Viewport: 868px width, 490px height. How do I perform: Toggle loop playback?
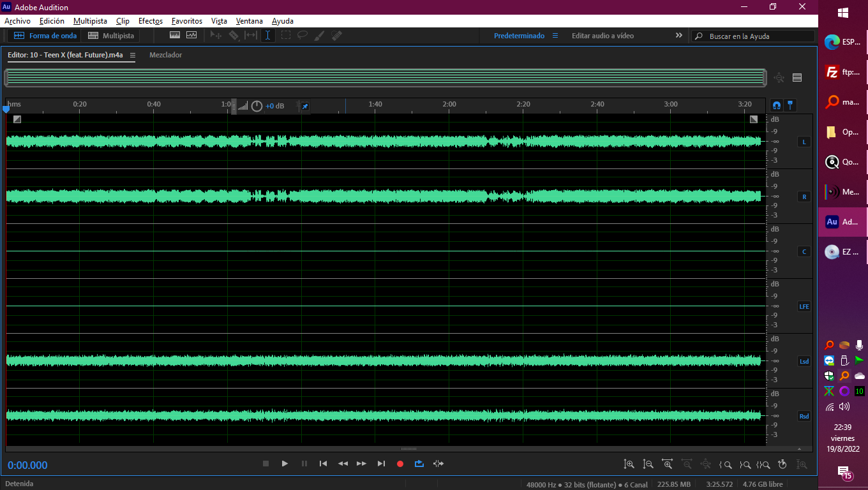(419, 464)
